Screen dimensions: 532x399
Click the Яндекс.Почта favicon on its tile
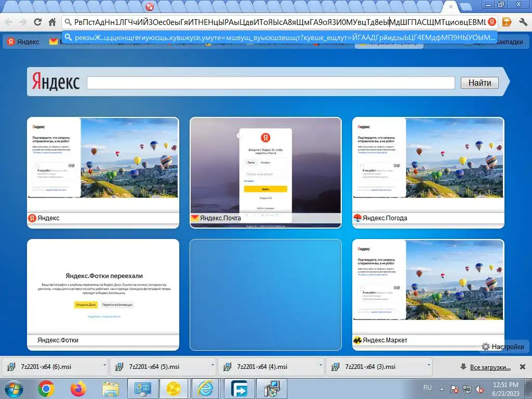[195, 218]
